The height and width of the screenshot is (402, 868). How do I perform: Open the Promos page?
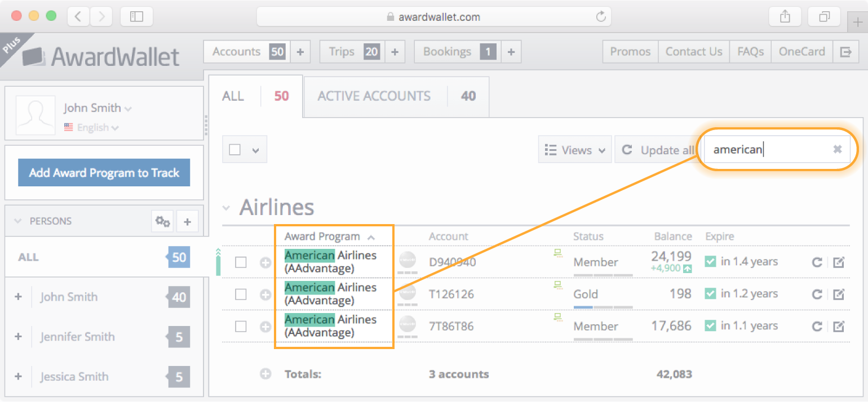tap(630, 52)
